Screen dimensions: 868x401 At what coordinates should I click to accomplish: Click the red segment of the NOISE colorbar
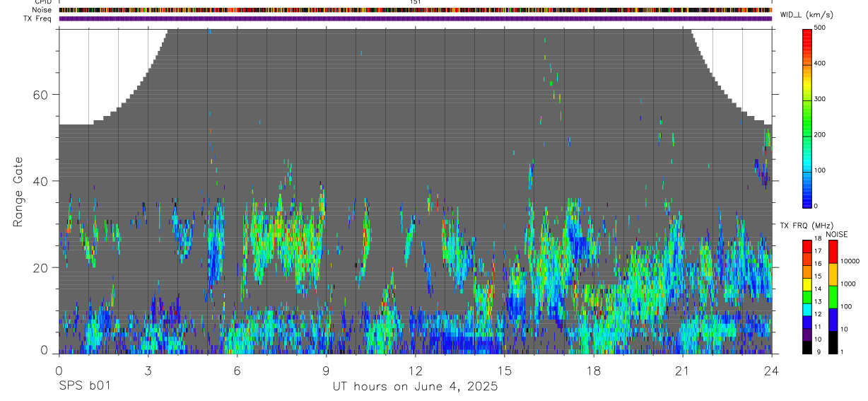tap(833, 251)
